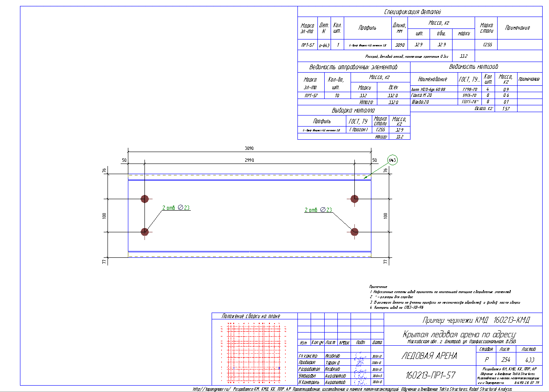Click the stage value 'Р' cell
The height and width of the screenshot is (392, 549).
(485, 359)
